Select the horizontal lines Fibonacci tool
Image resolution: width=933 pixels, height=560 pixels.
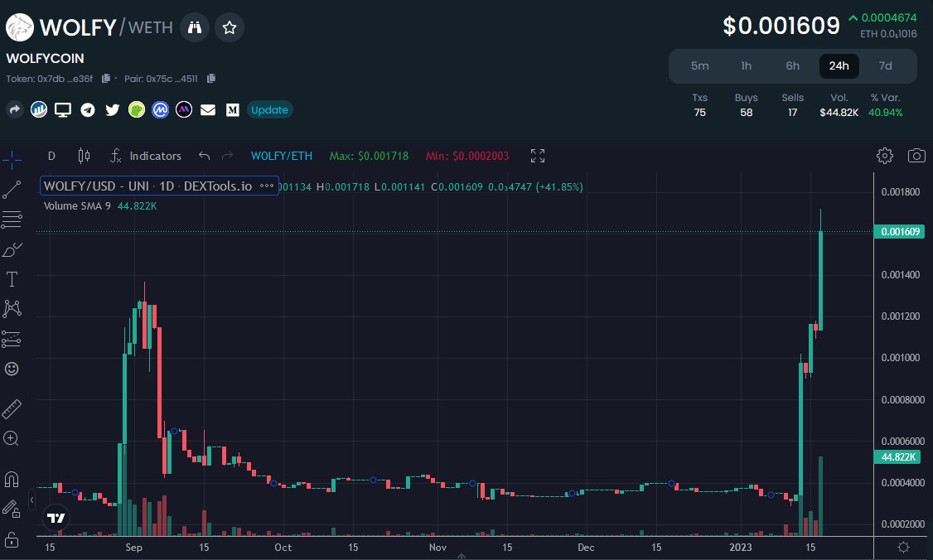12,220
